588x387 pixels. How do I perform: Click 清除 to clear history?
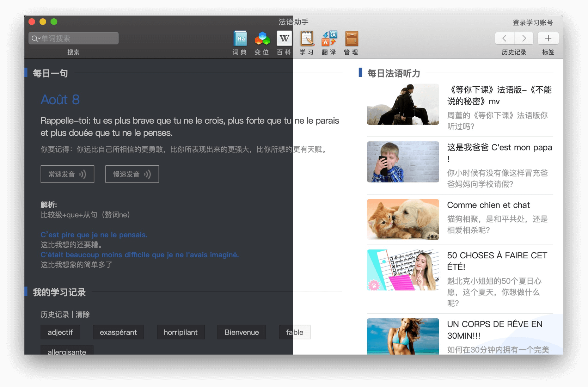pyautogui.click(x=82, y=314)
